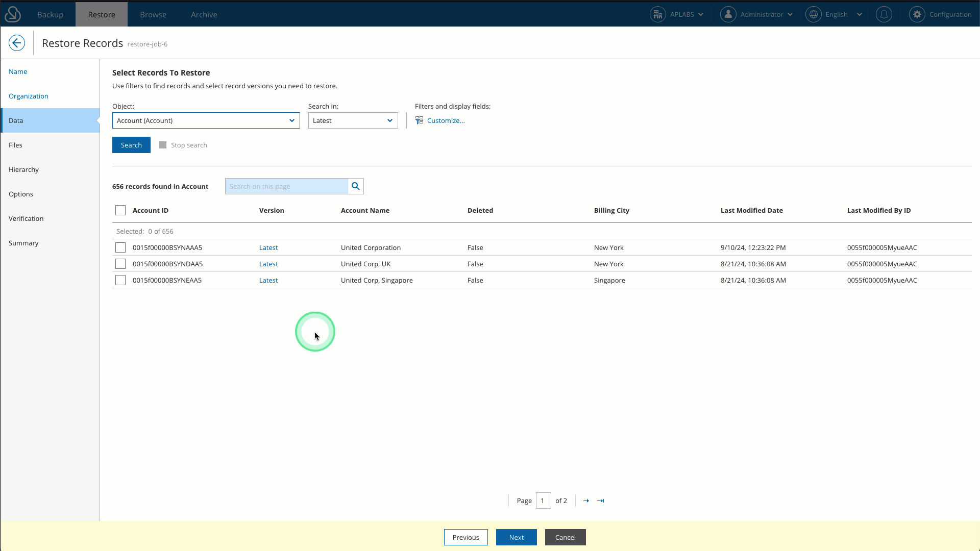Select the Summary wizard step
The width and height of the screenshot is (980, 551).
tap(50, 243)
